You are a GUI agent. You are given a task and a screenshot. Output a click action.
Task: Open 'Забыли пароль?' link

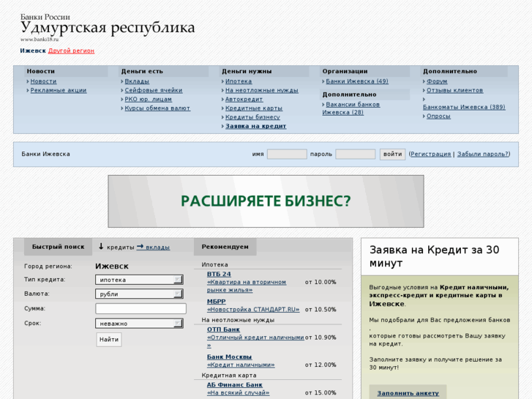483,154
